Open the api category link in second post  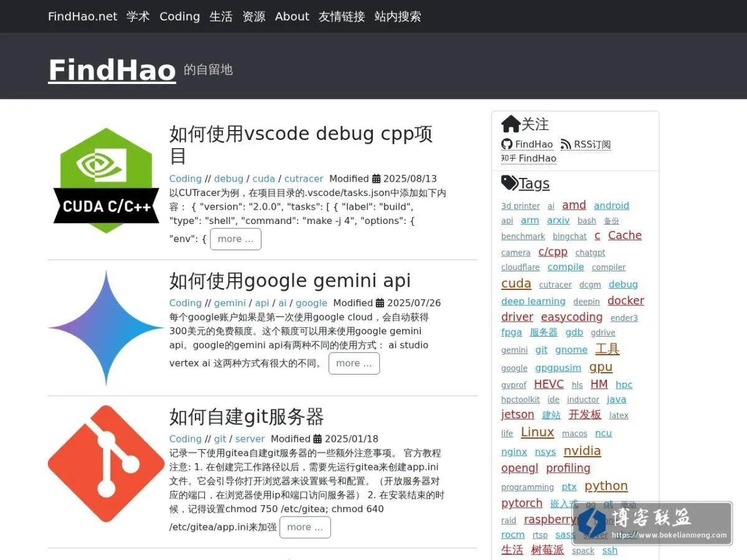tap(262, 303)
